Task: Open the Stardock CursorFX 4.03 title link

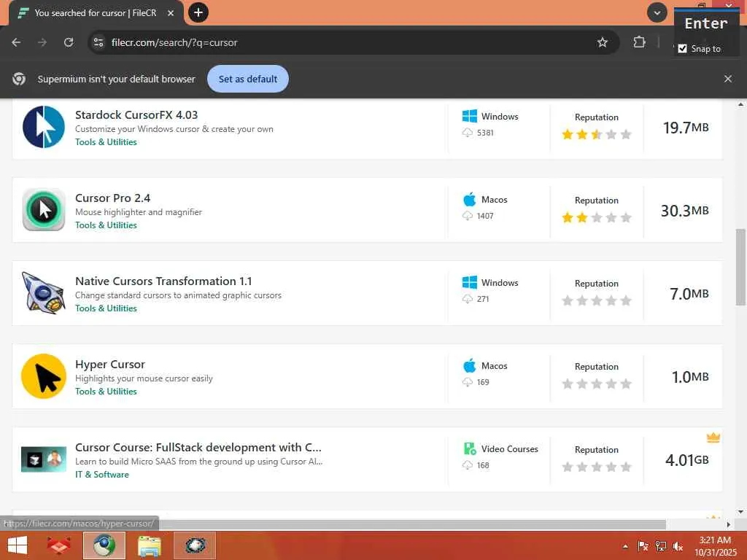Action: pyautogui.click(x=136, y=114)
